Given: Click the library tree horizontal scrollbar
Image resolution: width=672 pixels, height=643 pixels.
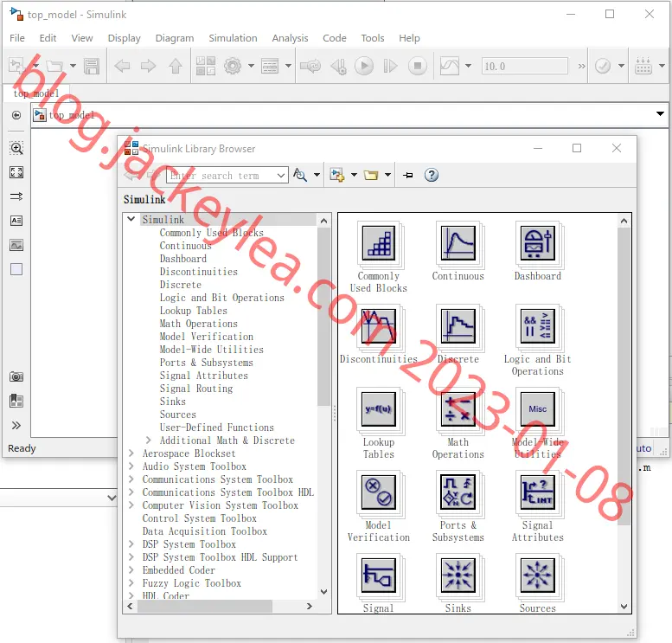Looking at the screenshot, I should point(205,606).
